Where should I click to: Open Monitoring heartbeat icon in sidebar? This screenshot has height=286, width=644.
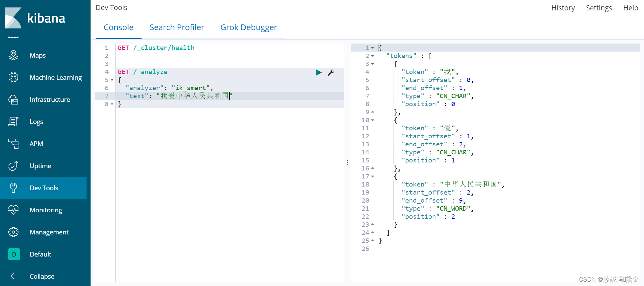click(x=13, y=210)
